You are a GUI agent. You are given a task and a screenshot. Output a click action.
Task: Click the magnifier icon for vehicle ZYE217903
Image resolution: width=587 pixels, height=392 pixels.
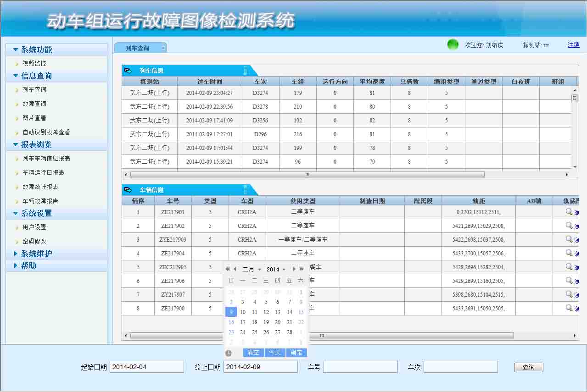tap(569, 239)
